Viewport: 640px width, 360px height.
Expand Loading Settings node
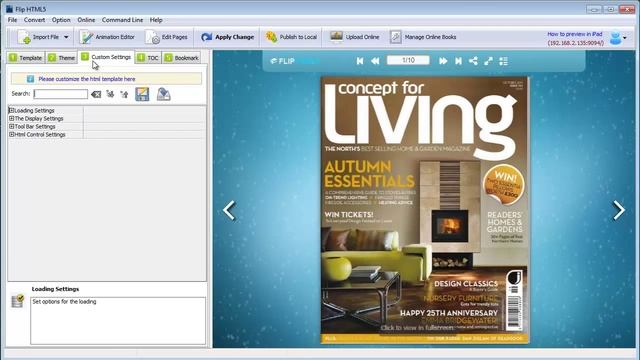click(x=11, y=110)
